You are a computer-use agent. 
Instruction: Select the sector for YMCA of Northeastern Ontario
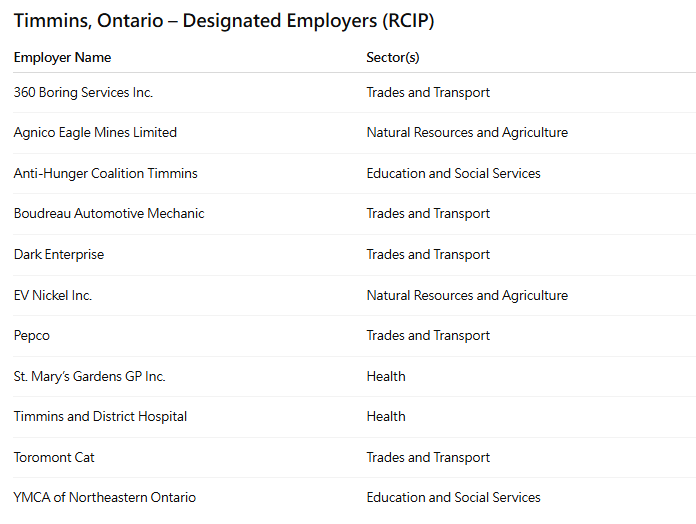point(453,497)
